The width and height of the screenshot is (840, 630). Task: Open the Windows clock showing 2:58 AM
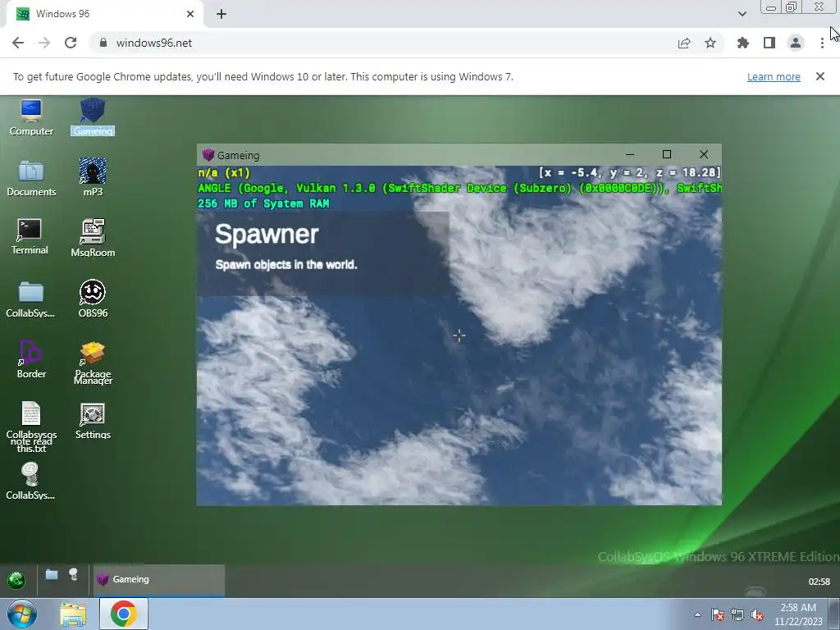click(798, 614)
